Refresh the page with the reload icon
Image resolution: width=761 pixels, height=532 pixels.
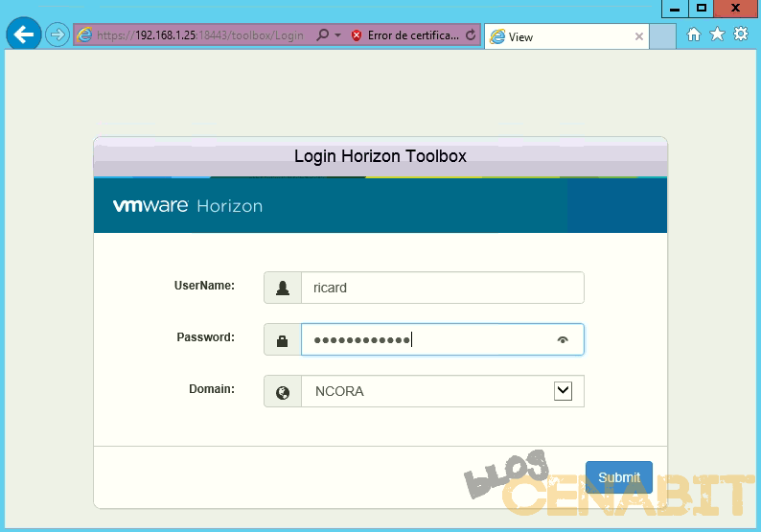[471, 35]
